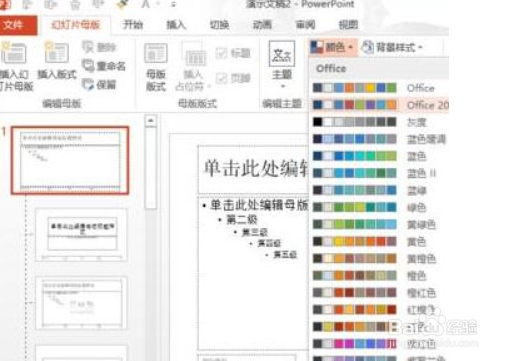This screenshot has width=506, height=361.
Task: Choose the 蓝色 color scheme
Action: [x=380, y=156]
